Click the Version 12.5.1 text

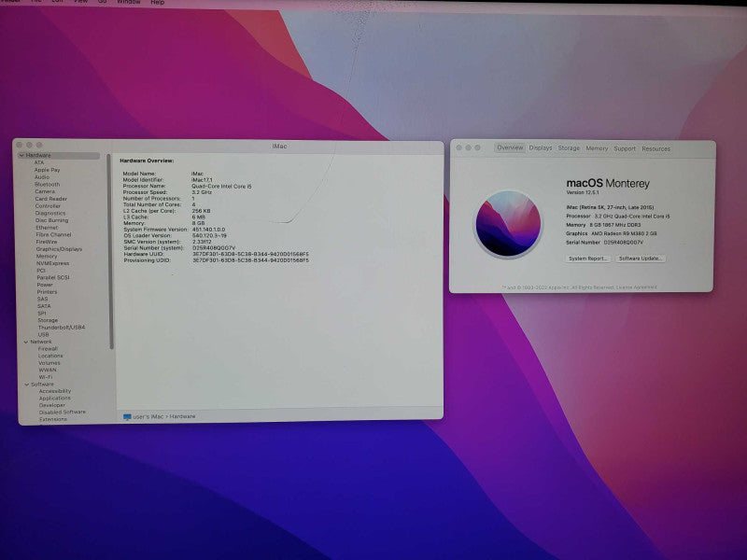pyautogui.click(x=583, y=192)
